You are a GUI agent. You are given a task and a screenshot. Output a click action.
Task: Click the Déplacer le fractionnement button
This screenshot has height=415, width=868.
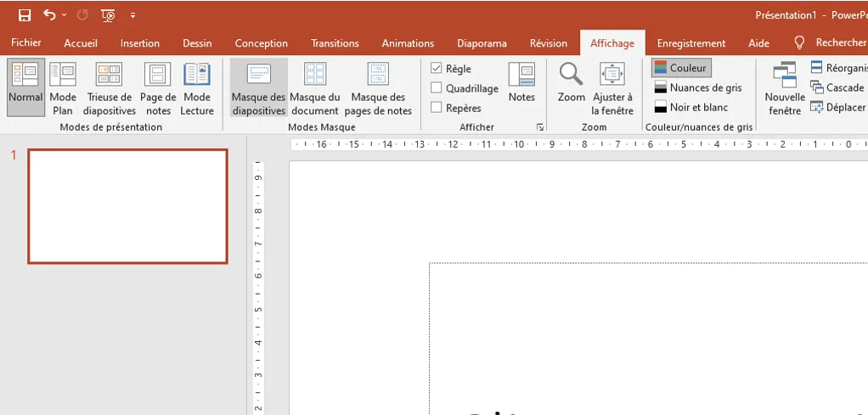(838, 107)
